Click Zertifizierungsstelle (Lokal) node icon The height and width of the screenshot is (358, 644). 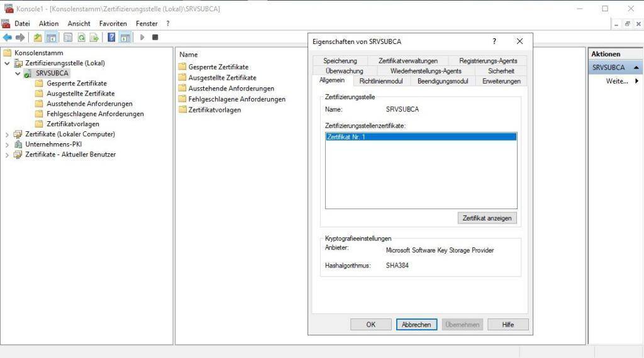click(18, 63)
